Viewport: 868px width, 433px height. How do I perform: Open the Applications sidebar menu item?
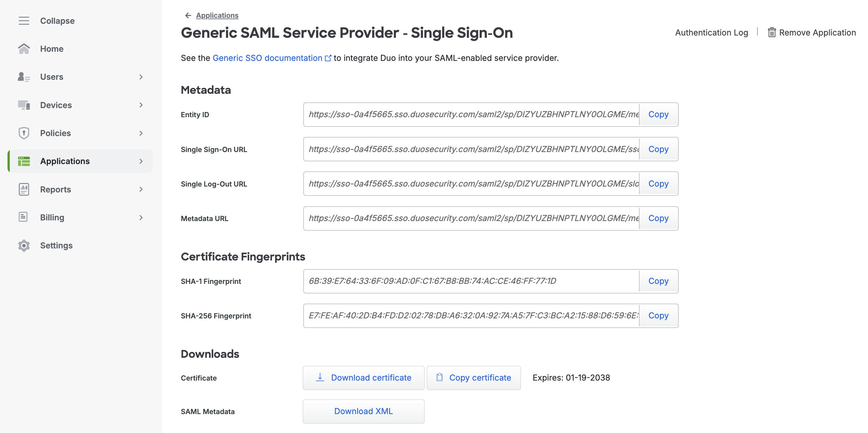point(65,161)
